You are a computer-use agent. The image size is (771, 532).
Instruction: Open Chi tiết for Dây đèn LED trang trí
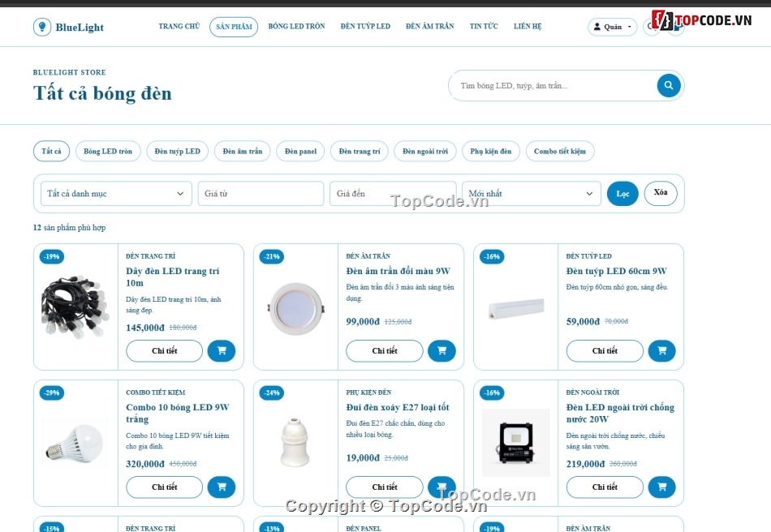click(164, 350)
